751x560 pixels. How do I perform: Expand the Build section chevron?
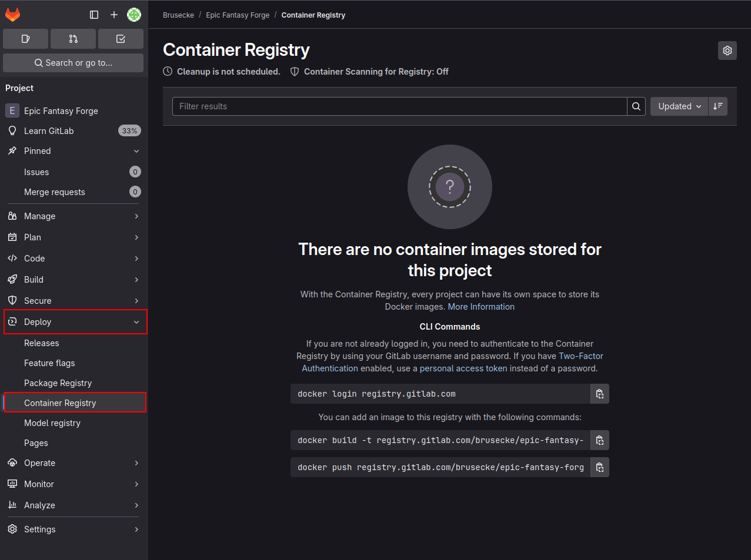[136, 280]
